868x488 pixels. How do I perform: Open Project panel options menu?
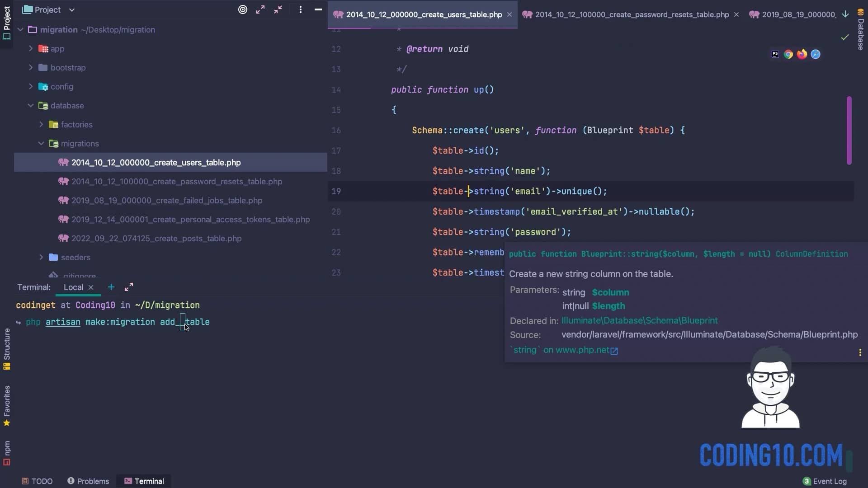pyautogui.click(x=301, y=9)
